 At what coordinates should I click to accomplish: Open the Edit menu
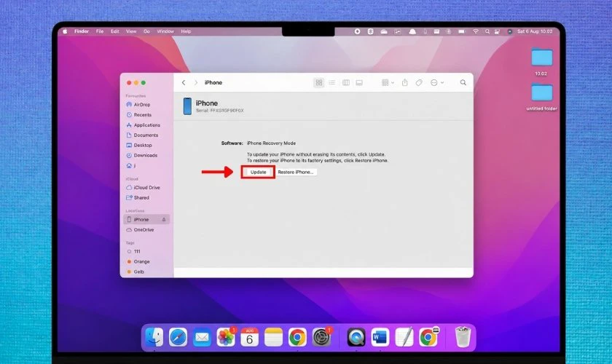[x=115, y=31]
